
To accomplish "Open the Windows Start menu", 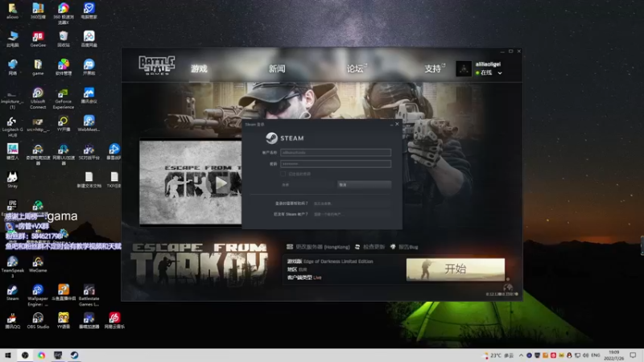I will coord(8,355).
